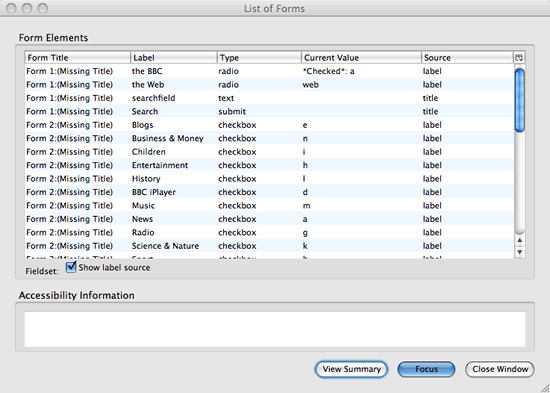Click the Focus button
Viewport: 550px width, 393px height.
426,369
